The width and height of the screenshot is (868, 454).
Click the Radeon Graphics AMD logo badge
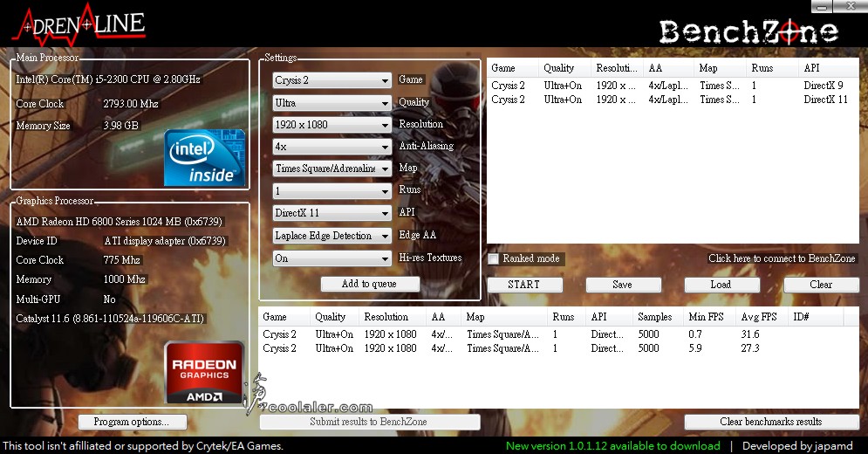tap(204, 372)
